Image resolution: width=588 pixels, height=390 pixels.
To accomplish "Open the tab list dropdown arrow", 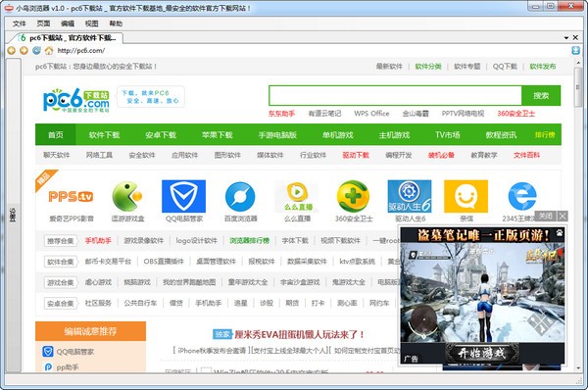I will (566, 38).
